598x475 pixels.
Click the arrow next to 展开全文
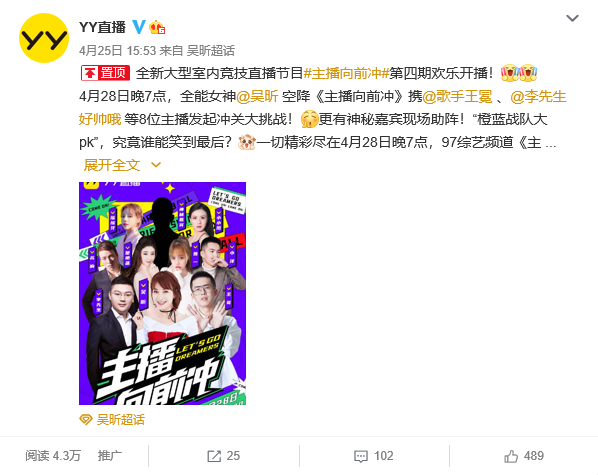click(x=156, y=165)
